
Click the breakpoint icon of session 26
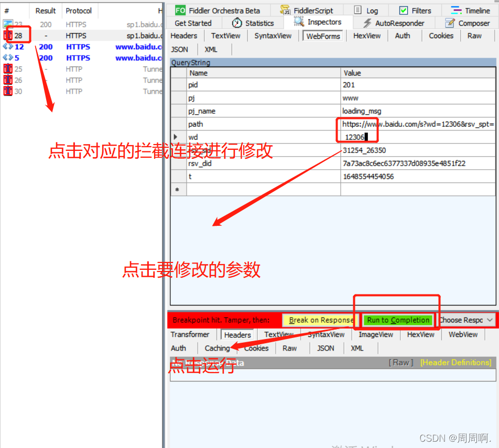[8, 80]
